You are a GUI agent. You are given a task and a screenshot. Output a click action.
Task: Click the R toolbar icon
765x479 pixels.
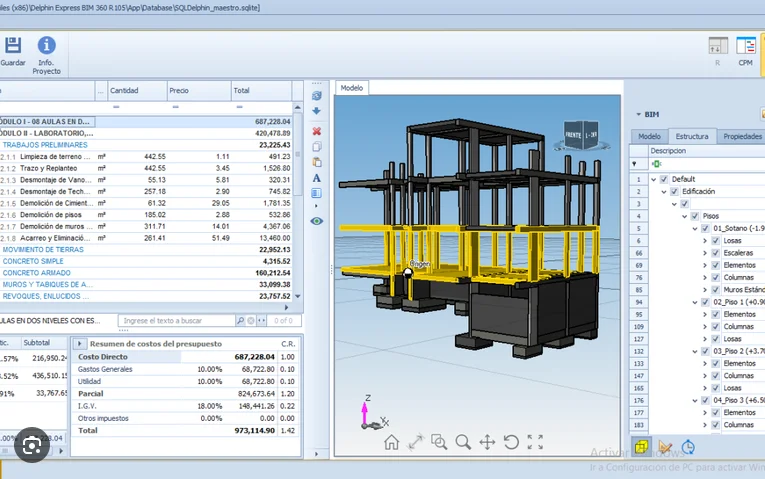point(718,51)
